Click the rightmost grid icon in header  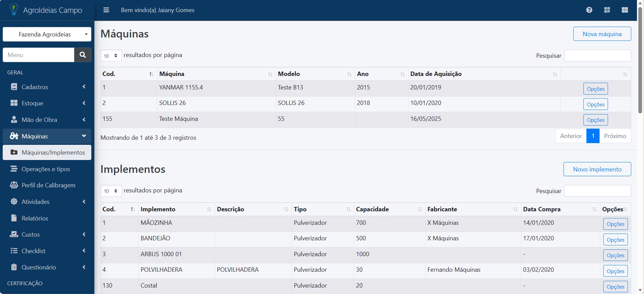625,10
